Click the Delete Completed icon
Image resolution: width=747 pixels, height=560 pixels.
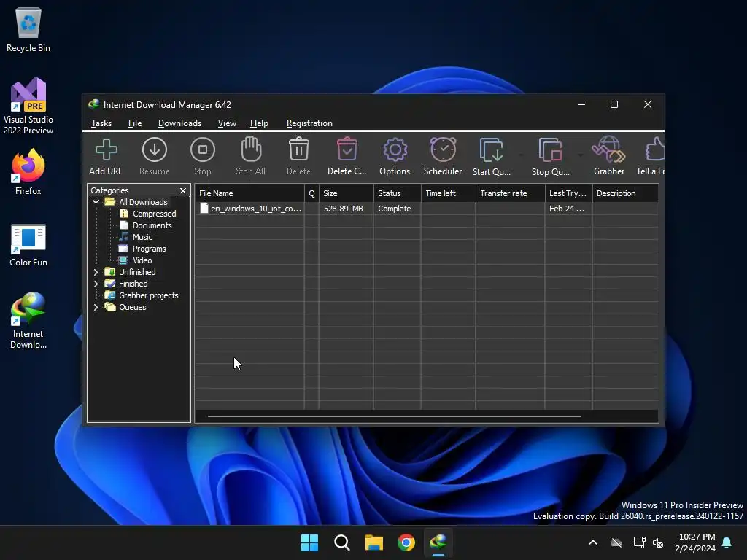(x=347, y=149)
